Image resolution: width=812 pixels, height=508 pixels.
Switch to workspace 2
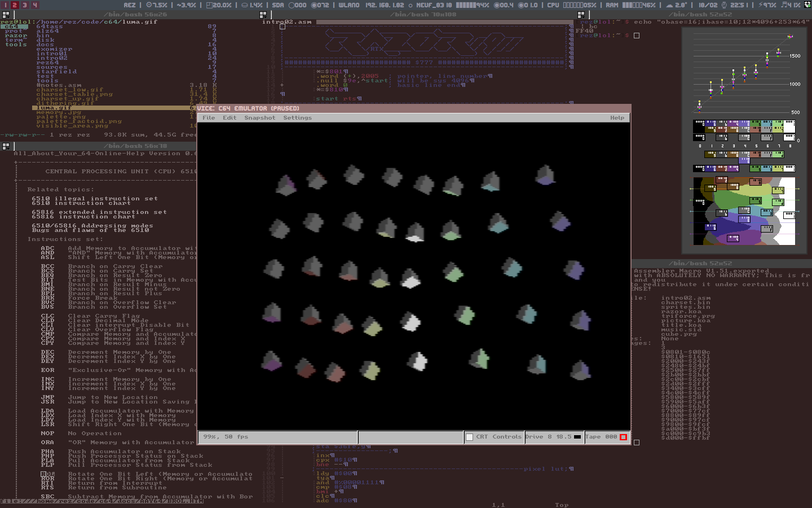tap(15, 5)
